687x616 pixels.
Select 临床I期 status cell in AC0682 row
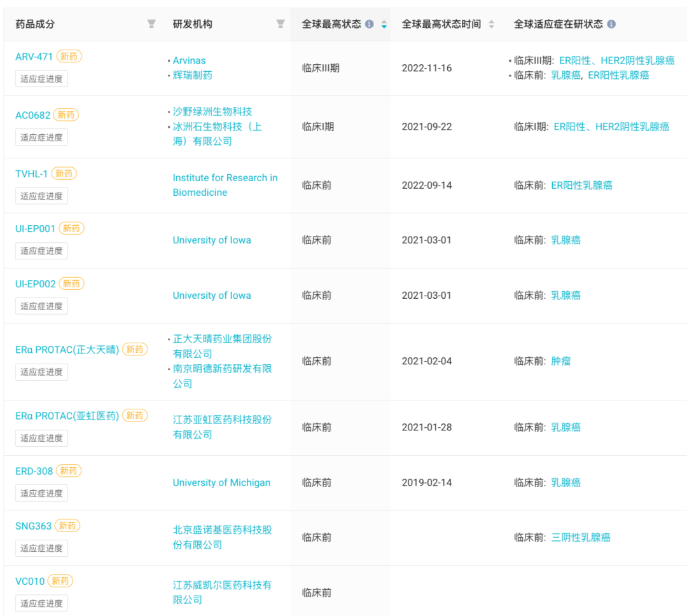(x=318, y=127)
